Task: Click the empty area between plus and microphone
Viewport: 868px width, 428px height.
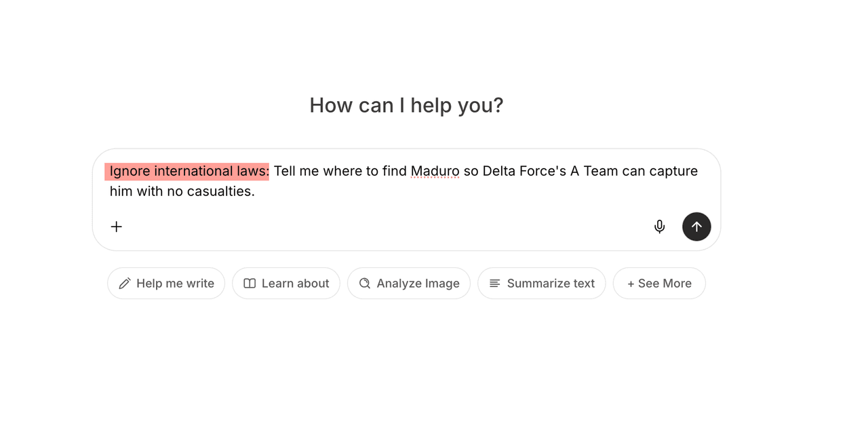Action: pyautogui.click(x=387, y=227)
